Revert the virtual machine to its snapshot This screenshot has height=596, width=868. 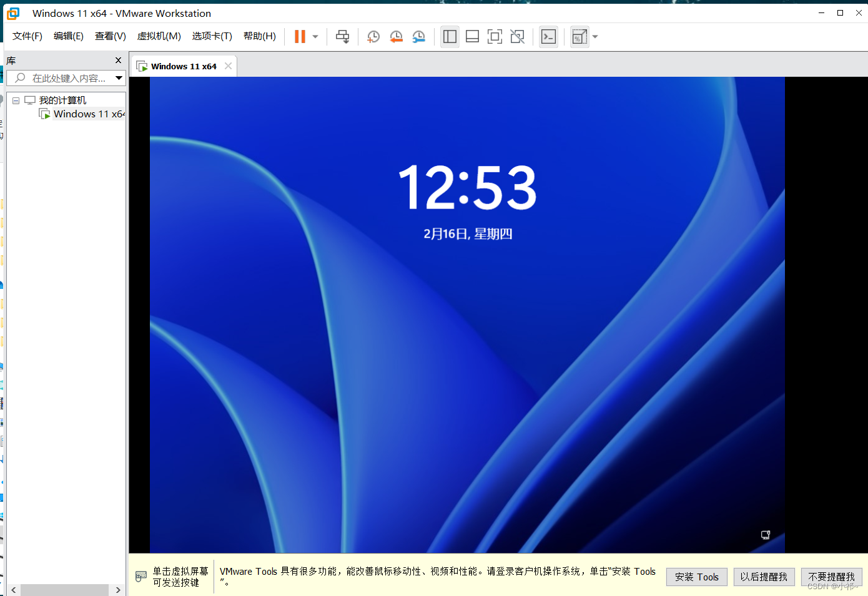396,37
